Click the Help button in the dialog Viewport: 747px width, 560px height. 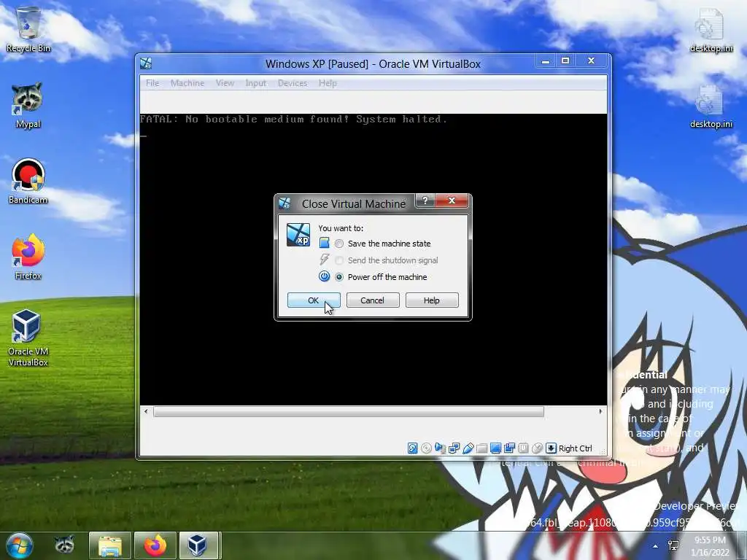(x=432, y=300)
